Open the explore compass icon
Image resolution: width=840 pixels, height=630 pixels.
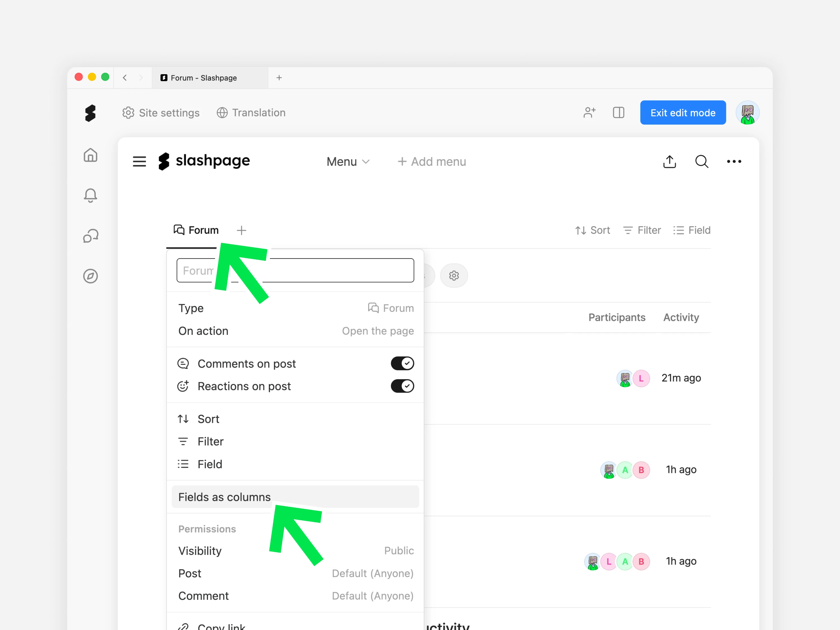(90, 276)
